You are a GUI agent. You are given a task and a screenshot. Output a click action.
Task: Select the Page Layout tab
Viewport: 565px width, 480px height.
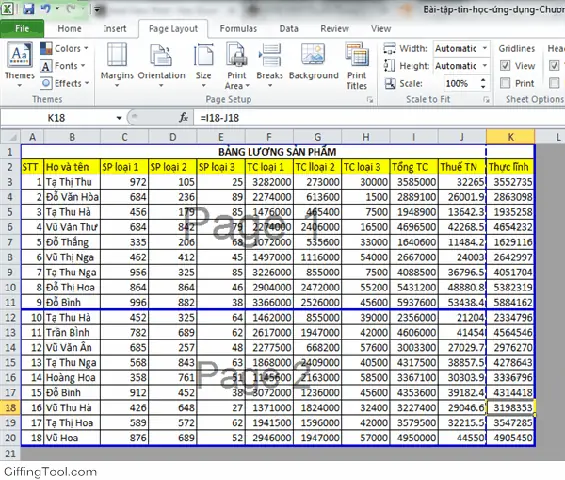(x=173, y=28)
